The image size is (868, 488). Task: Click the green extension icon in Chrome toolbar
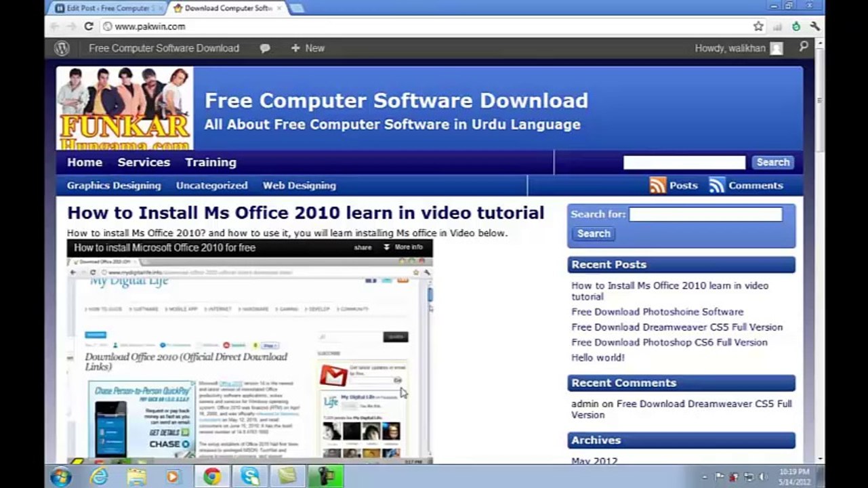pyautogui.click(x=796, y=26)
